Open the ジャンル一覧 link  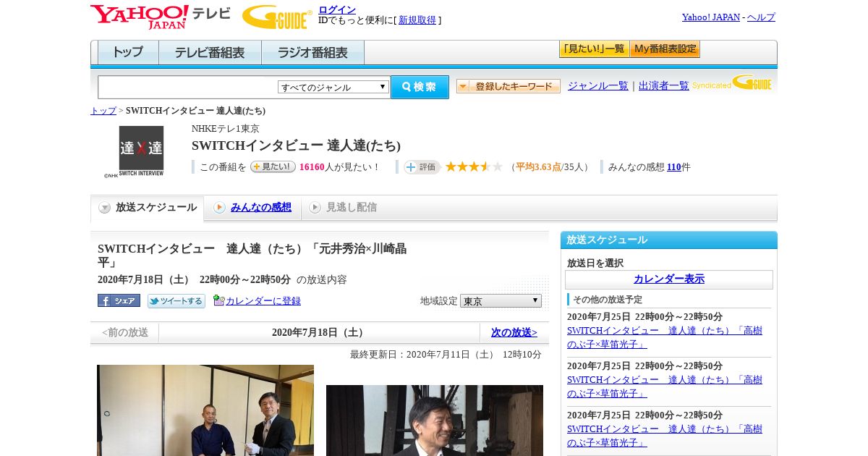coord(598,85)
